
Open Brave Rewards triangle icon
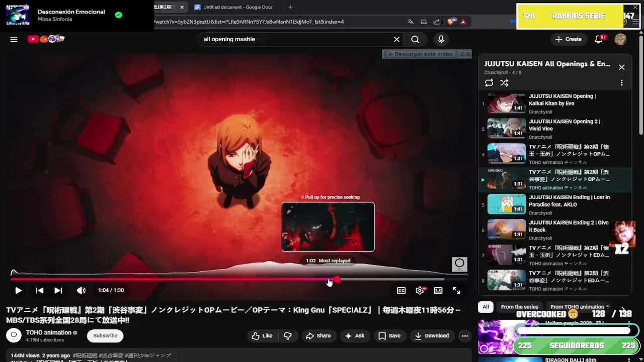coord(463,22)
